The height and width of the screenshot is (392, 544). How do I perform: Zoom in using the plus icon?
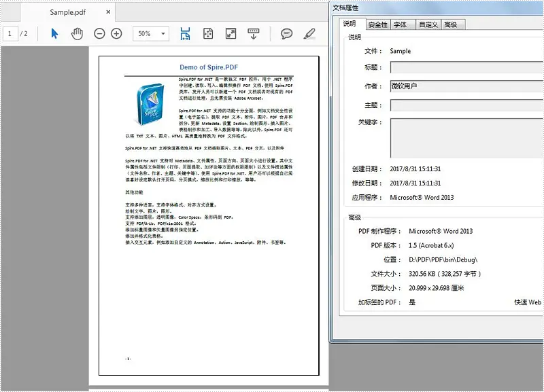(x=116, y=32)
